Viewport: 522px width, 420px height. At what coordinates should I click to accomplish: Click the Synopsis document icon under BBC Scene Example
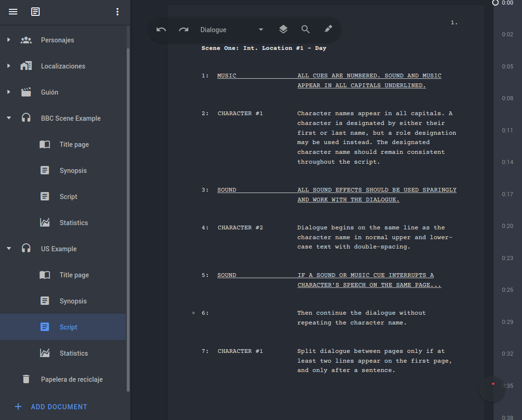pos(45,170)
